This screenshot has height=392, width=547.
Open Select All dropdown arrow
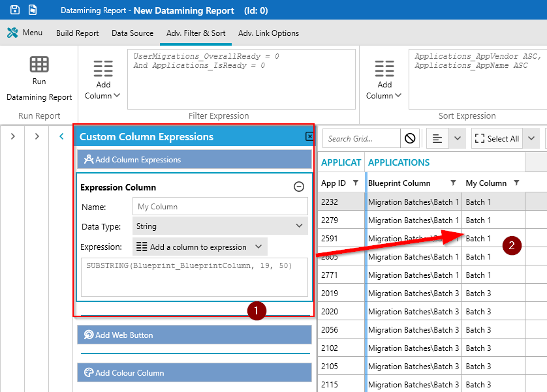point(531,139)
